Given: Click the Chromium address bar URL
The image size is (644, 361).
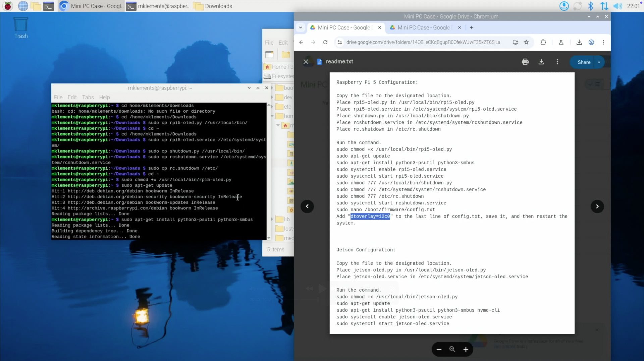Looking at the screenshot, I should point(423,42).
